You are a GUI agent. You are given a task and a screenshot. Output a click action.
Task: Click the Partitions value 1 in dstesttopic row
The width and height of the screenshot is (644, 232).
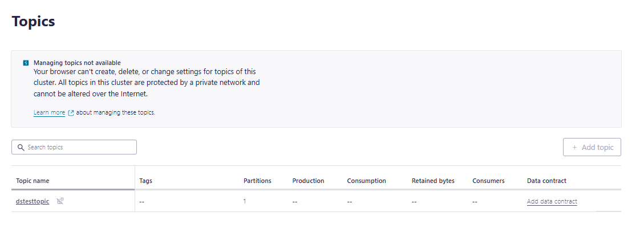coord(245,202)
